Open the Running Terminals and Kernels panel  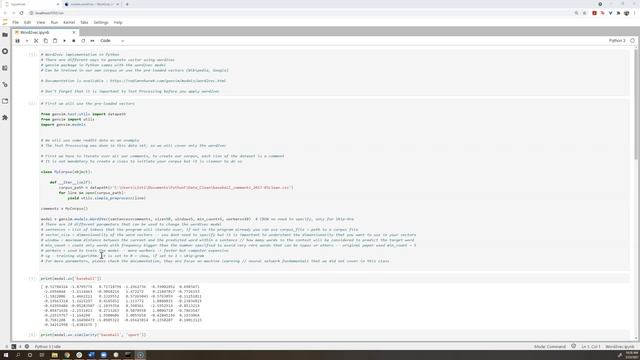(5, 51)
